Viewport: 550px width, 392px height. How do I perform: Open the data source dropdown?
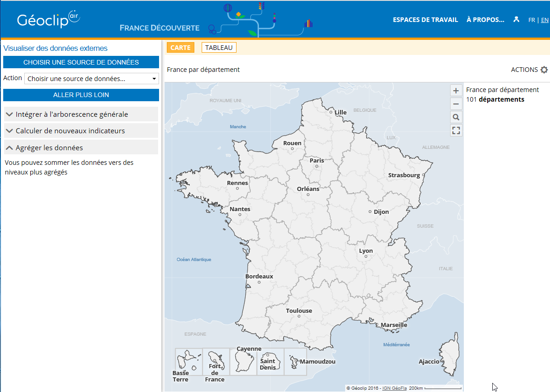[92, 79]
